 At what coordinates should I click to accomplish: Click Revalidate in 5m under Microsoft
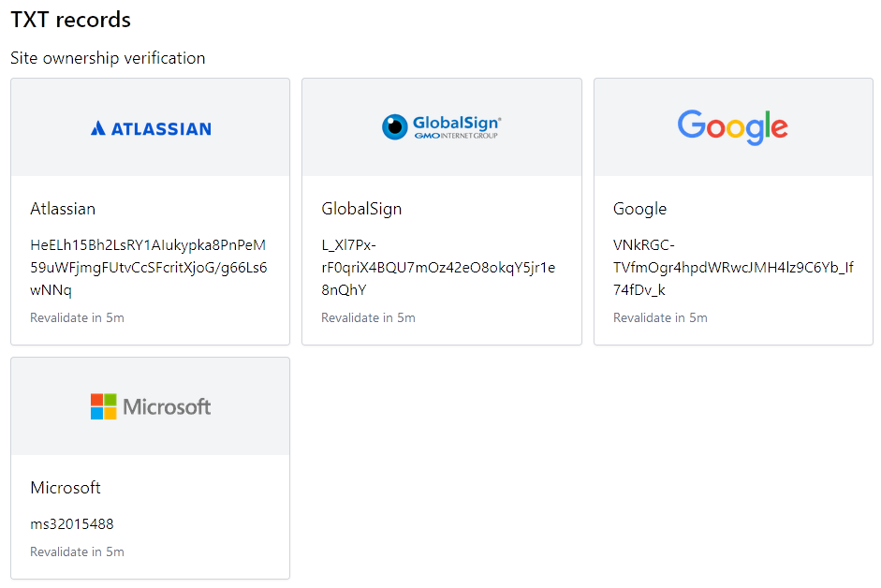point(77,551)
